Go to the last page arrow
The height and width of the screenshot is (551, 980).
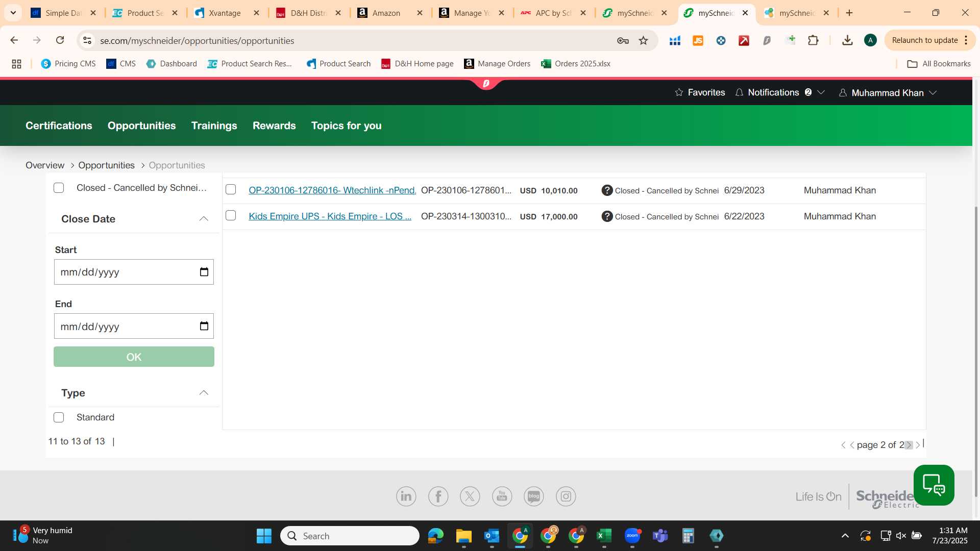click(919, 444)
